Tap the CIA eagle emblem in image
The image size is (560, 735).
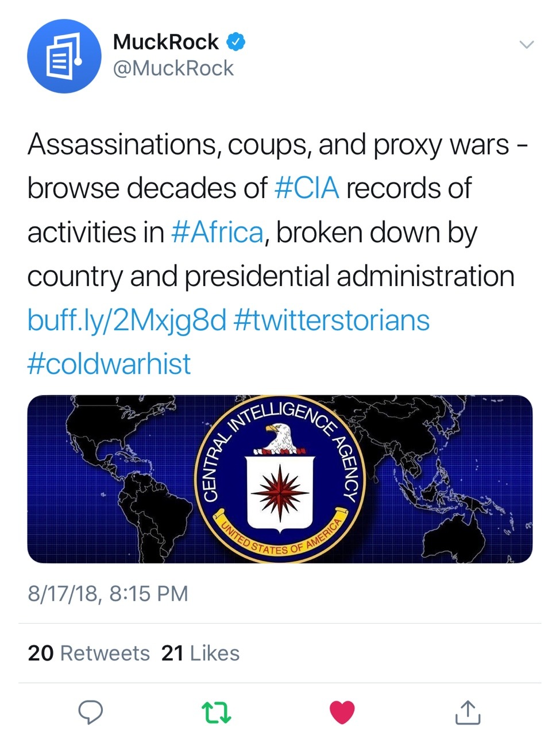click(x=280, y=439)
